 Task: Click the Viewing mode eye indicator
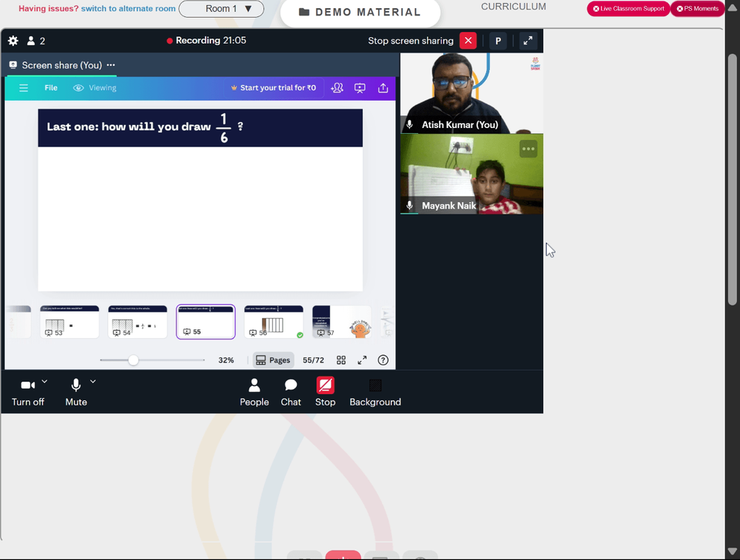(95, 88)
